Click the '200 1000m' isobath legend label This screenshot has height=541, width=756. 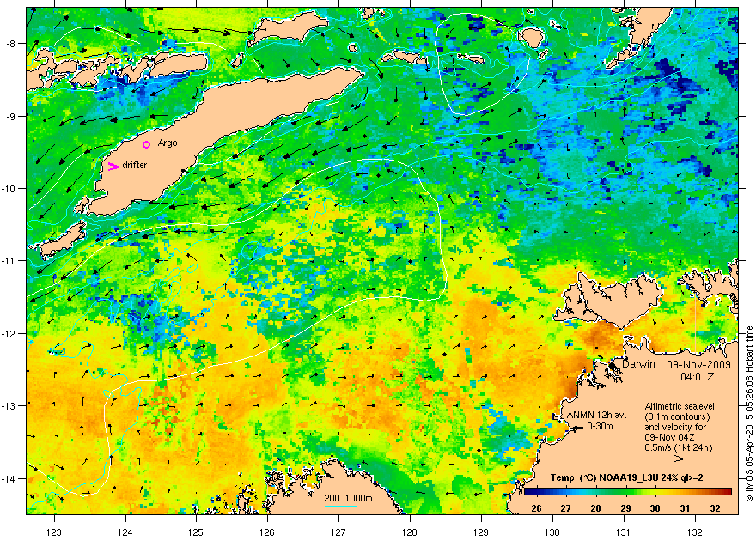pyautogui.click(x=348, y=499)
